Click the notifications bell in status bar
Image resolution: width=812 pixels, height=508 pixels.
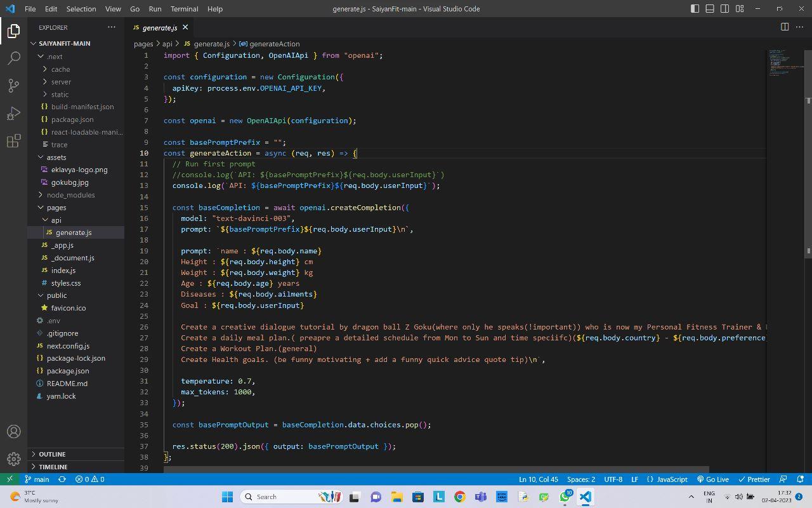(799, 479)
